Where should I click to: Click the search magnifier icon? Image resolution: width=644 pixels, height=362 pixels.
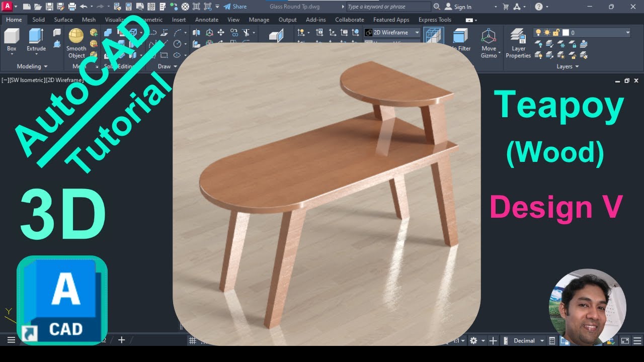tap(437, 7)
